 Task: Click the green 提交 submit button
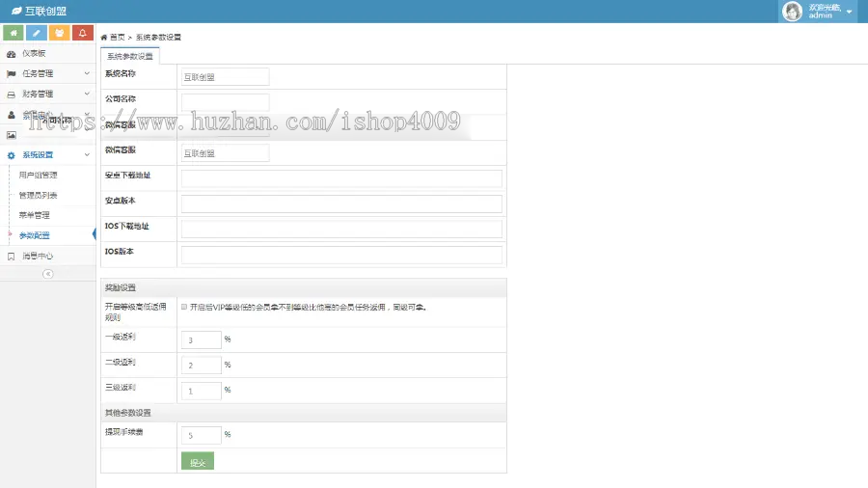coord(198,461)
